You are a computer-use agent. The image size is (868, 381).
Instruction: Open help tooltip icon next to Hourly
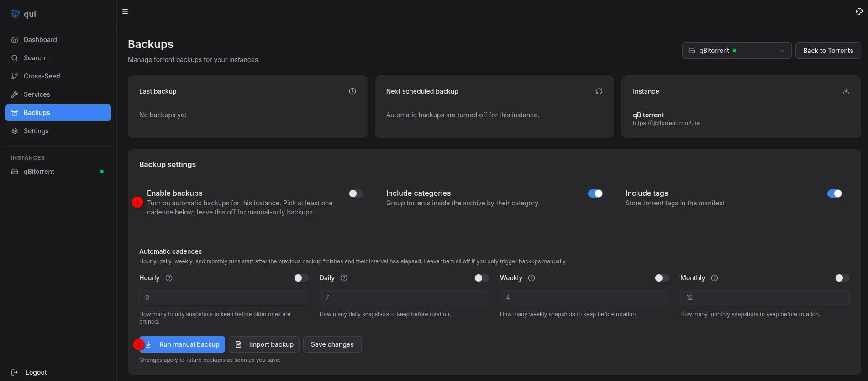[169, 278]
